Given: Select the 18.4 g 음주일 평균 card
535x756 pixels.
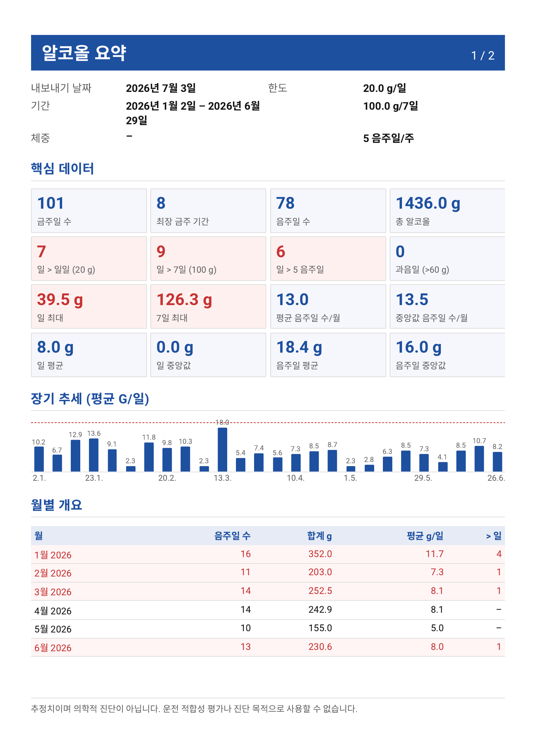Looking at the screenshot, I should 328,355.
